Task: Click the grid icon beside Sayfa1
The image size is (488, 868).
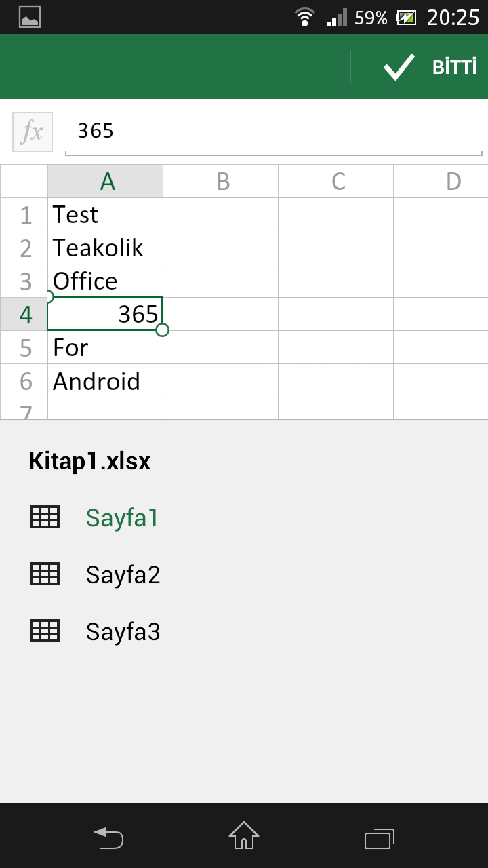Action: click(45, 517)
